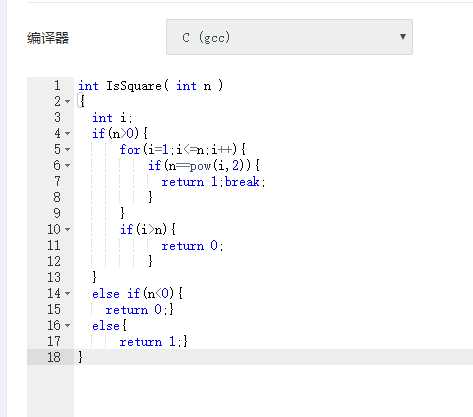
Task: Collapse the if(i>n) fold at line 10
Action: (68, 229)
